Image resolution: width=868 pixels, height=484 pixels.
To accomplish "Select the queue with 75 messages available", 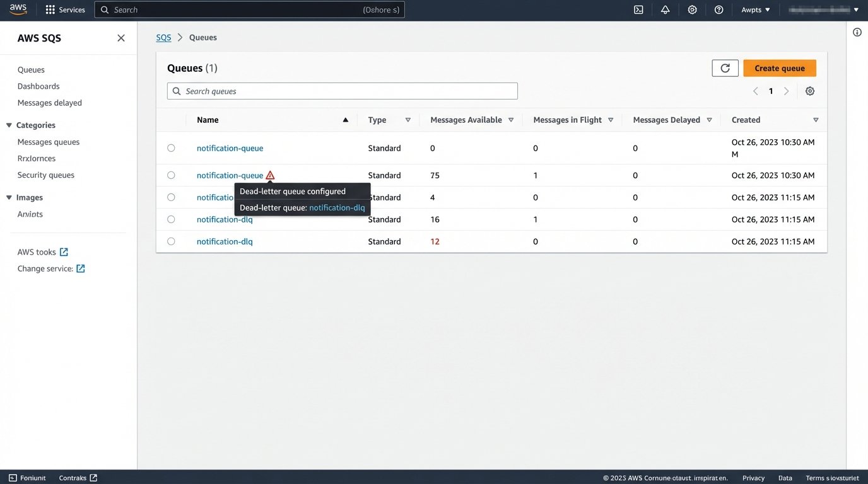I will click(171, 175).
